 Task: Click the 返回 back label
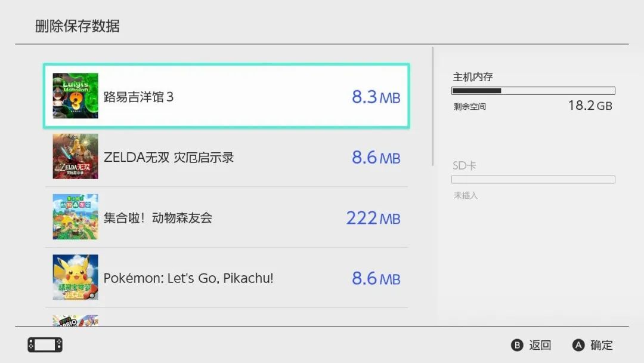540,345
